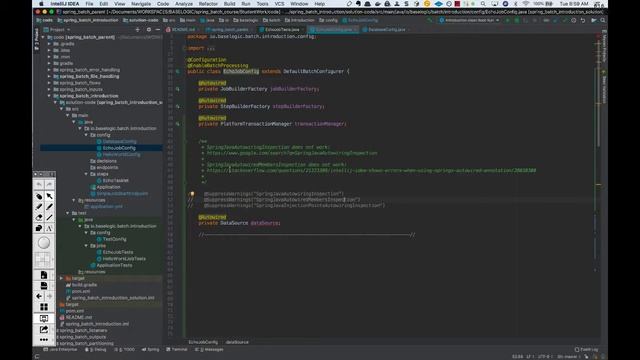The height and width of the screenshot is (360, 640).
Task: Hide the Project panel with the minus icon
Action: point(158,29)
